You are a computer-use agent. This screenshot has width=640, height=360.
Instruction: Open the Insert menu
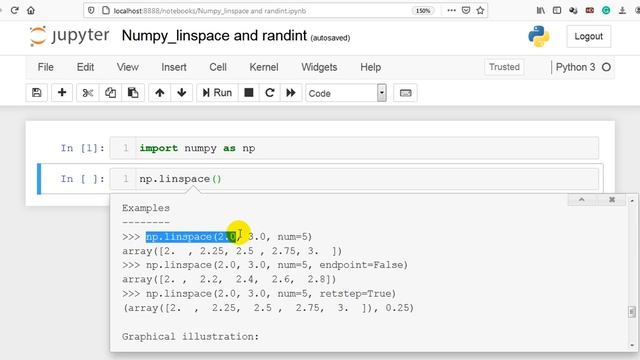click(x=173, y=67)
